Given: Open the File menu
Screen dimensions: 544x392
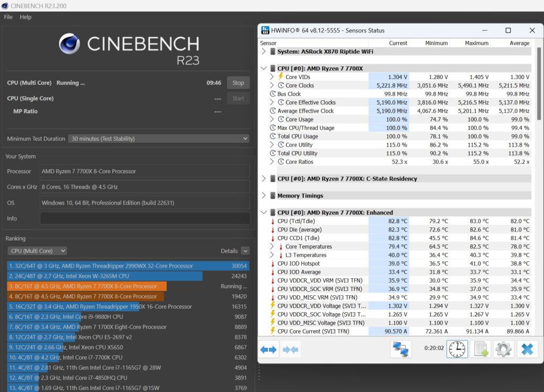Looking at the screenshot, I should pos(8,17).
